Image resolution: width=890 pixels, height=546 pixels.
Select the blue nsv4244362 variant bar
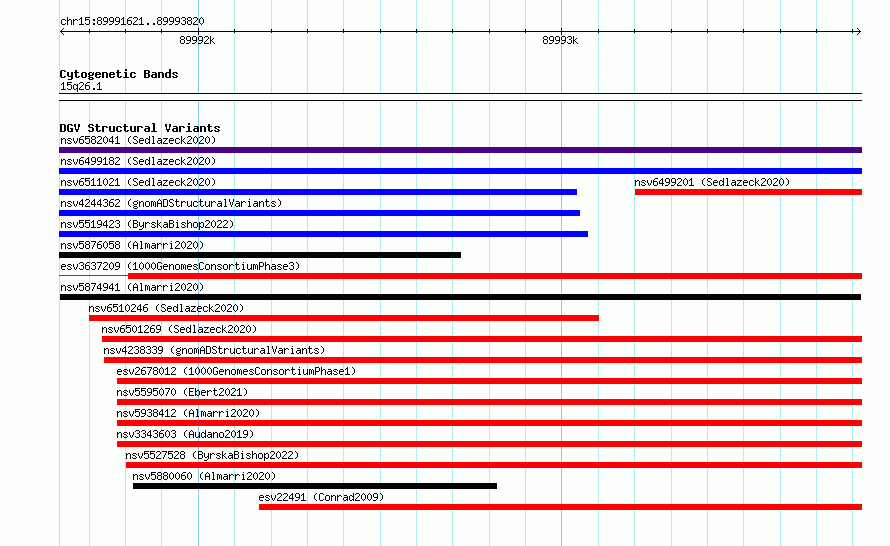coord(320,213)
